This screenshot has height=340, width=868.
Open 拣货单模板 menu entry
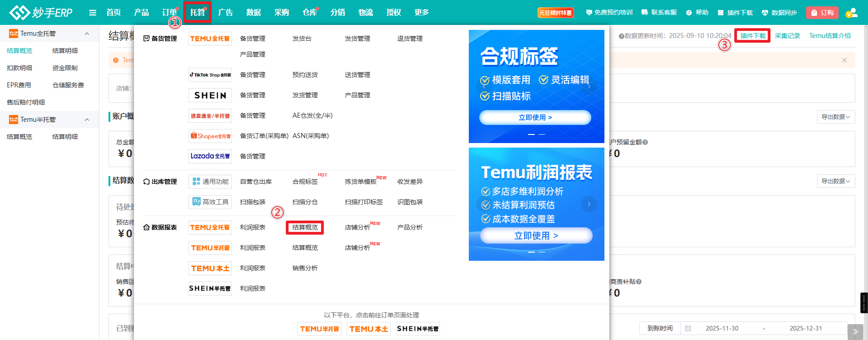point(361,182)
